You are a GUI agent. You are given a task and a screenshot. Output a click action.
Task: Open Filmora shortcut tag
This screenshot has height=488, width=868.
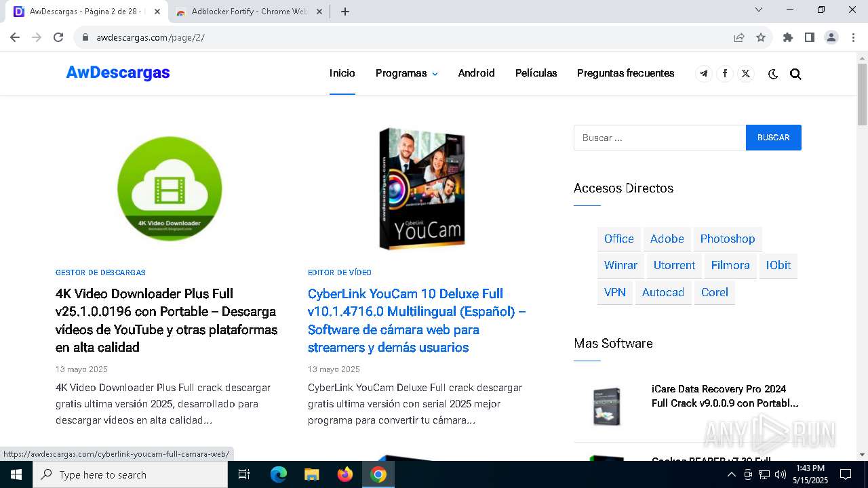click(x=730, y=265)
